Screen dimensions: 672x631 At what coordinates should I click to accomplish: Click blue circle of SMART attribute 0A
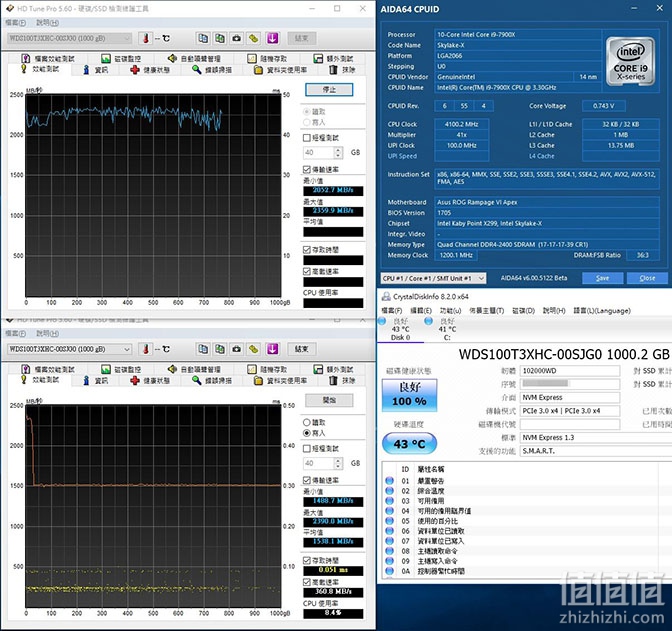(x=390, y=571)
